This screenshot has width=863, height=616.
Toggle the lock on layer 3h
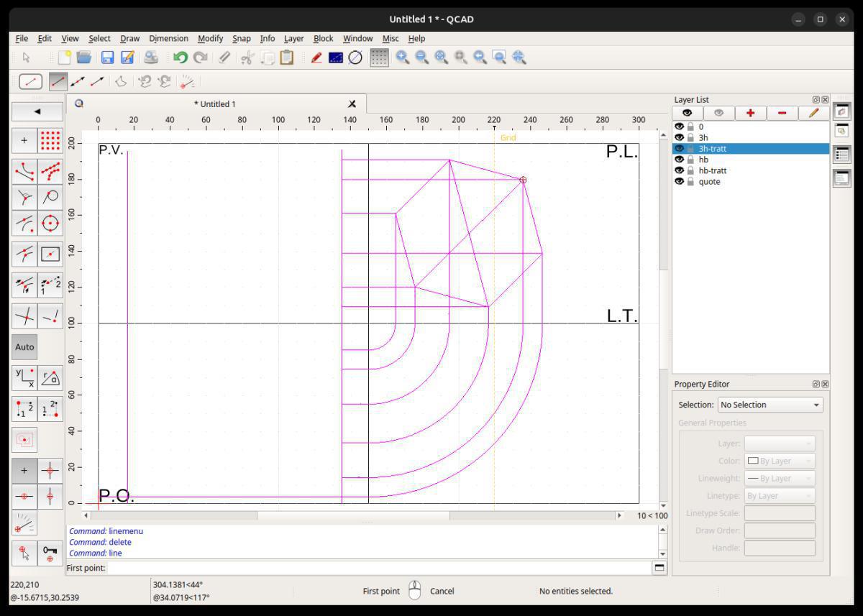coord(690,137)
